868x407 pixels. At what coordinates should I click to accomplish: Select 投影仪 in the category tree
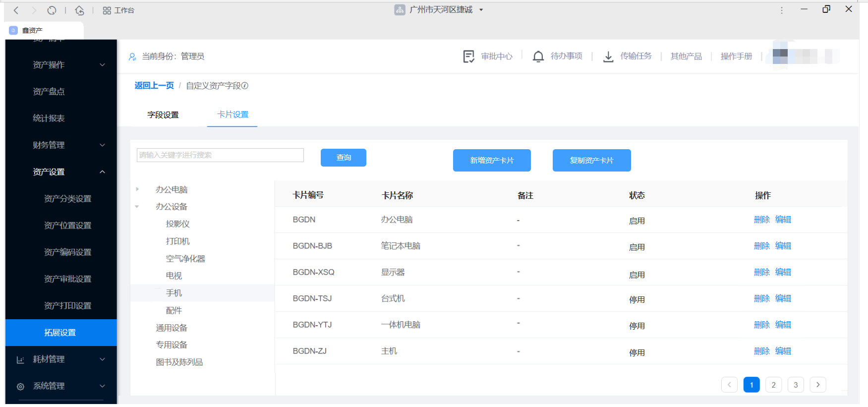[178, 224]
